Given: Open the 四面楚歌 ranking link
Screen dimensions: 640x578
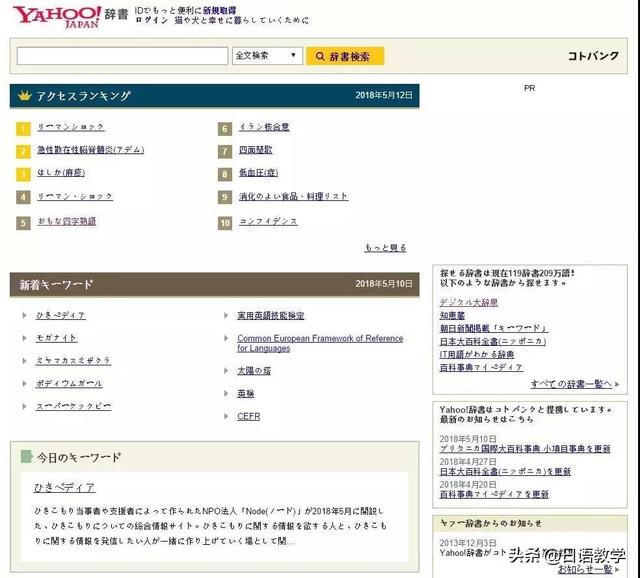Looking at the screenshot, I should pos(256,150).
